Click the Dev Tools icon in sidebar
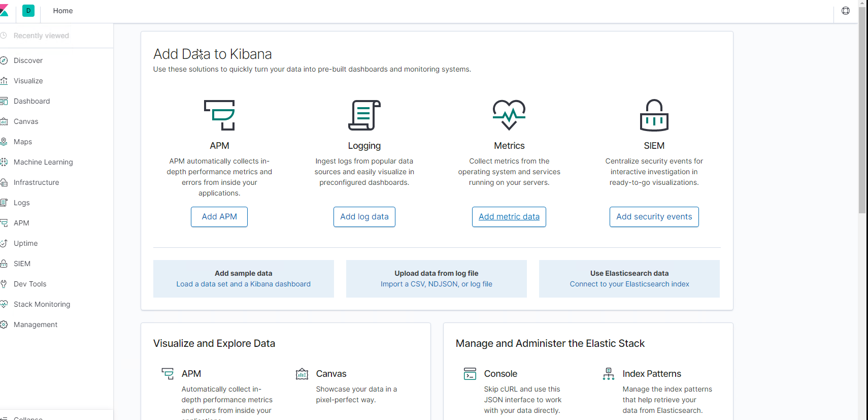 tap(4, 284)
